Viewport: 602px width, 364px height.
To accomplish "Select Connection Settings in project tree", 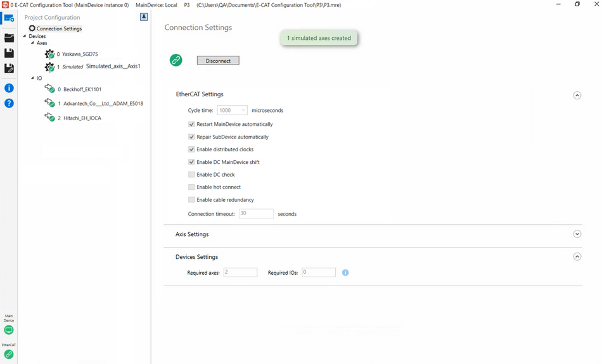I will click(58, 28).
